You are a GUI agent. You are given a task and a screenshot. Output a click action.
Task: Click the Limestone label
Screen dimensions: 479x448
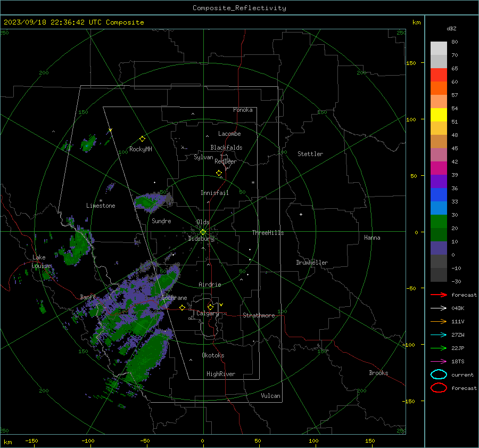click(x=101, y=206)
